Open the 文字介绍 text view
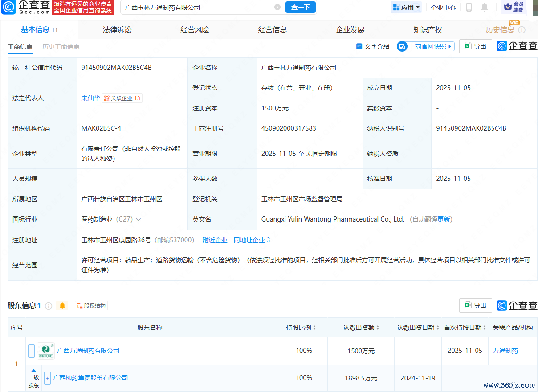This screenshot has height=392, width=538. 372,46
